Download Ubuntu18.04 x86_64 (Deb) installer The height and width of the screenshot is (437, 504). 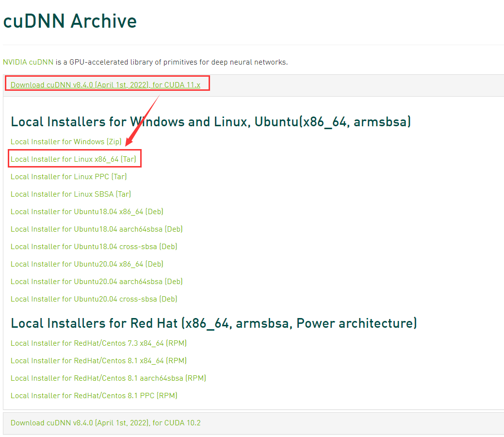(x=87, y=211)
